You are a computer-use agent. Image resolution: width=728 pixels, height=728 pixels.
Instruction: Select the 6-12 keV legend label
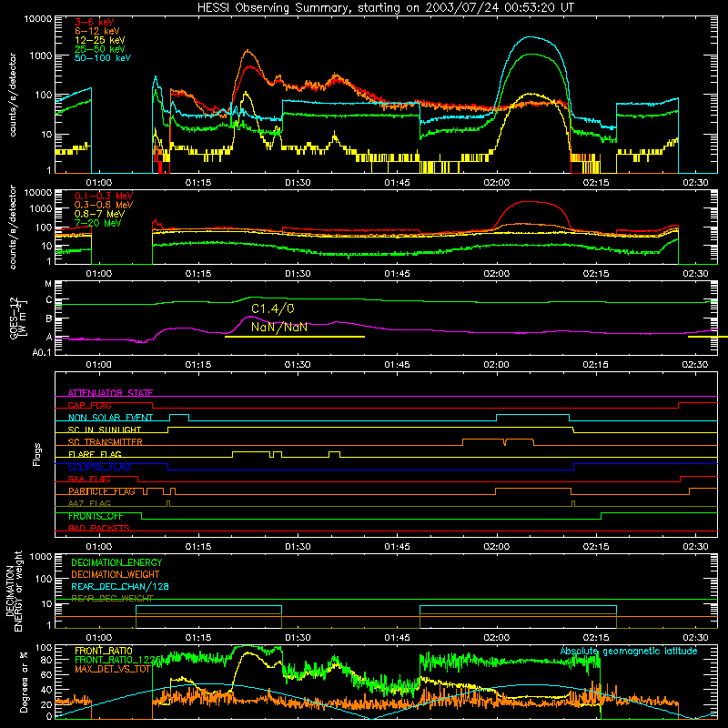(97, 31)
